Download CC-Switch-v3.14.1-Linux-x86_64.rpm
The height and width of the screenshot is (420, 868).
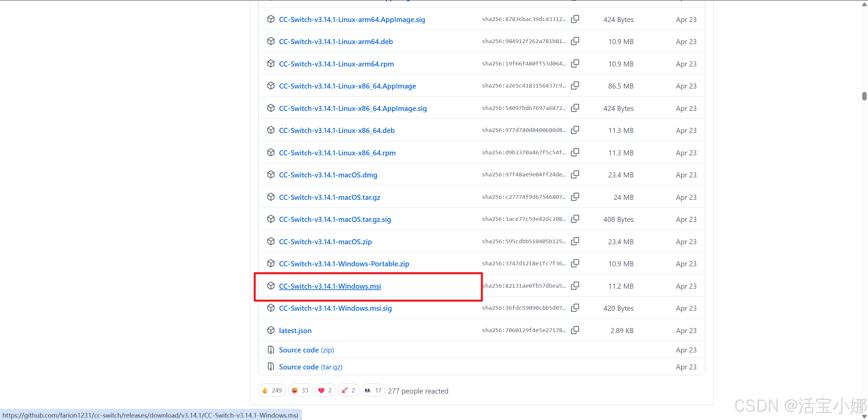click(337, 153)
